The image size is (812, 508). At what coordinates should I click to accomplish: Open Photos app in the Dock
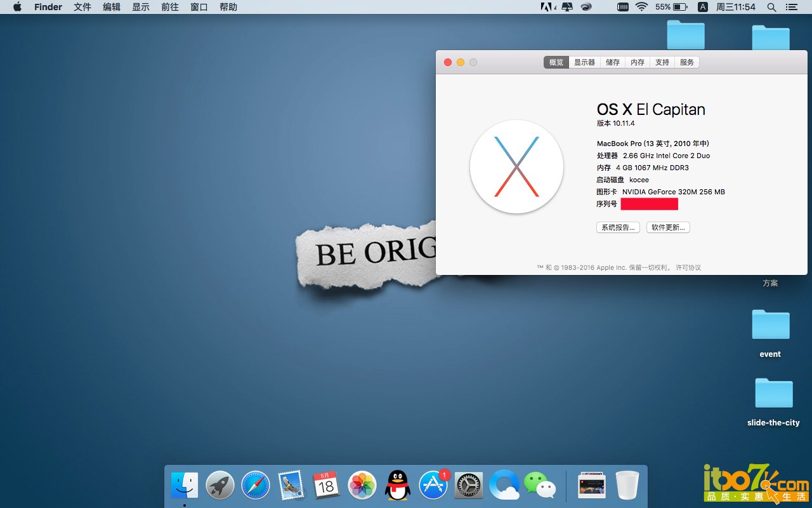(362, 486)
